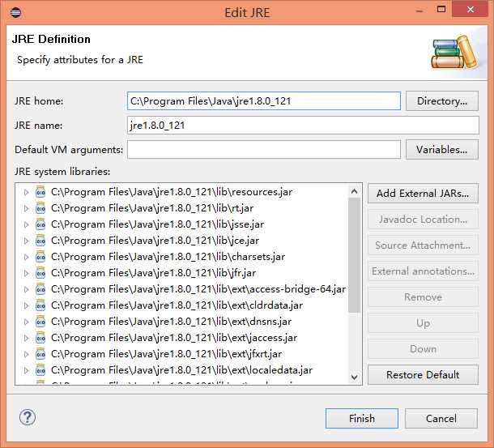Viewport: 494px width, 448px height.
Task: Maximize the Edit JRE window
Action: 441,9
